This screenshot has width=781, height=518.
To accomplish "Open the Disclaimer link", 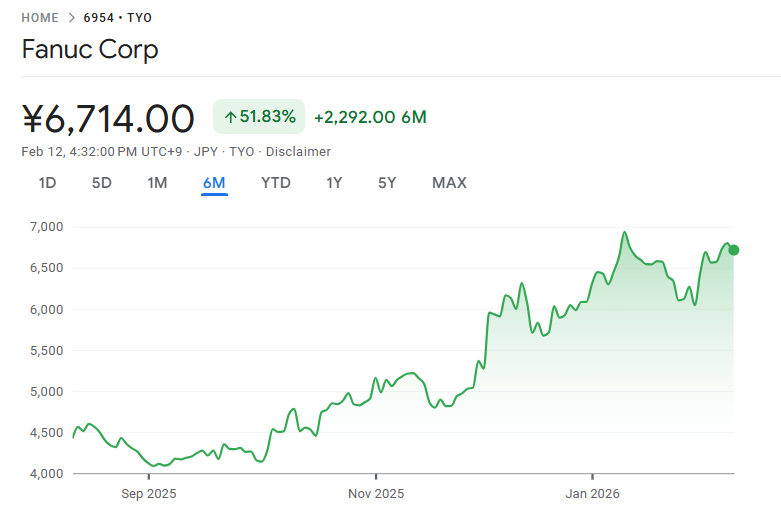I will pyautogui.click(x=298, y=151).
